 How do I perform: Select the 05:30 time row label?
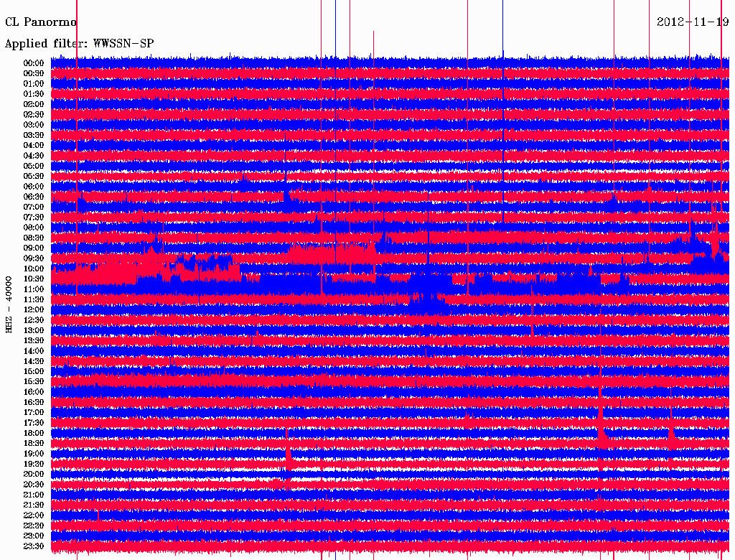pyautogui.click(x=34, y=176)
